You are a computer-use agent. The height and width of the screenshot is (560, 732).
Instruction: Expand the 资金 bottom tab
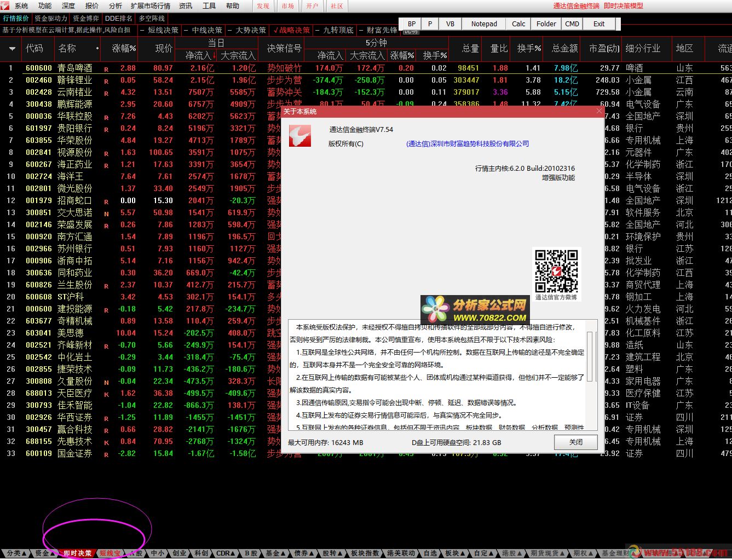click(44, 553)
